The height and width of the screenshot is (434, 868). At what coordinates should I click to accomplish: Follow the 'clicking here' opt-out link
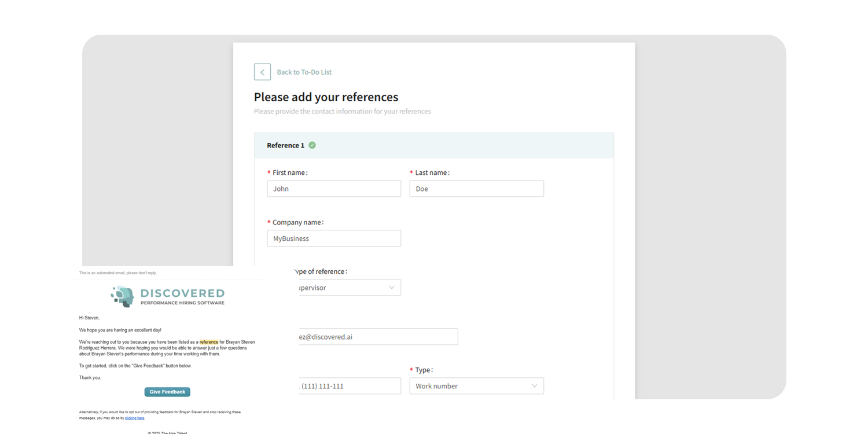(x=135, y=418)
